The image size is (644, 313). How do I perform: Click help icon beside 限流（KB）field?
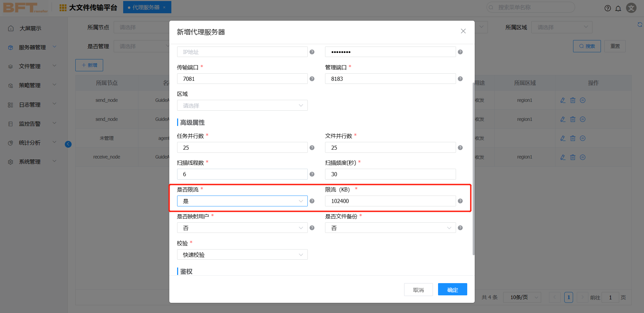tap(460, 201)
